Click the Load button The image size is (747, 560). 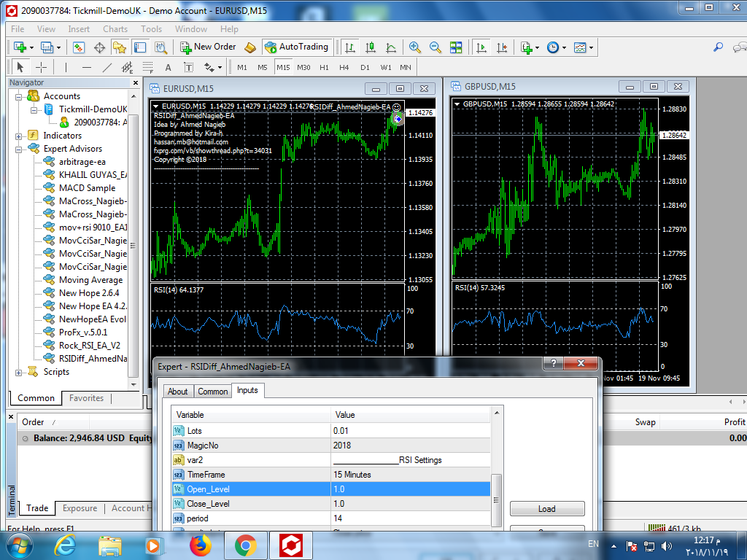pos(546,509)
